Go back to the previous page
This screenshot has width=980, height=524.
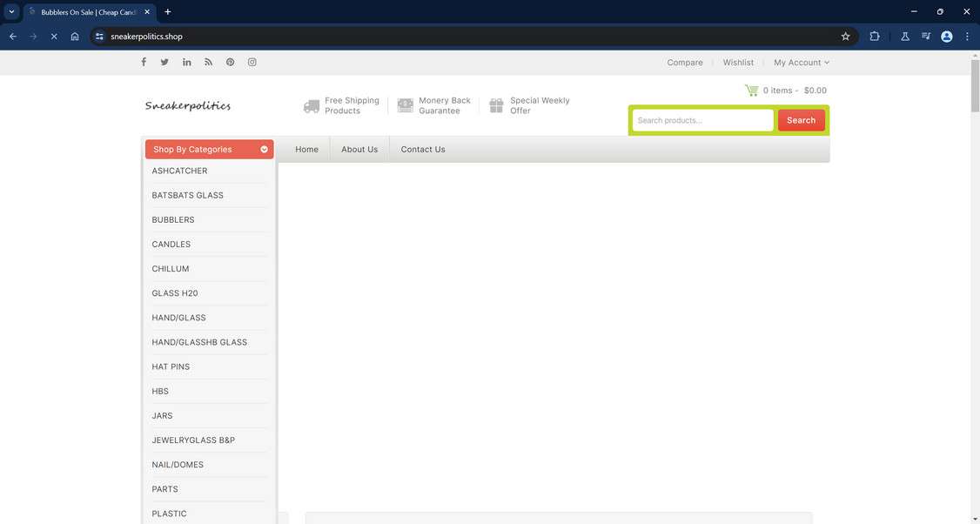(x=13, y=37)
